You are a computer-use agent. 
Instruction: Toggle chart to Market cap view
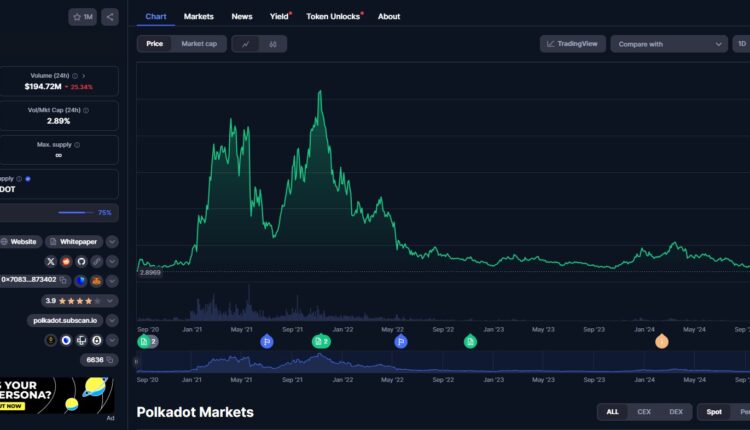coord(198,44)
